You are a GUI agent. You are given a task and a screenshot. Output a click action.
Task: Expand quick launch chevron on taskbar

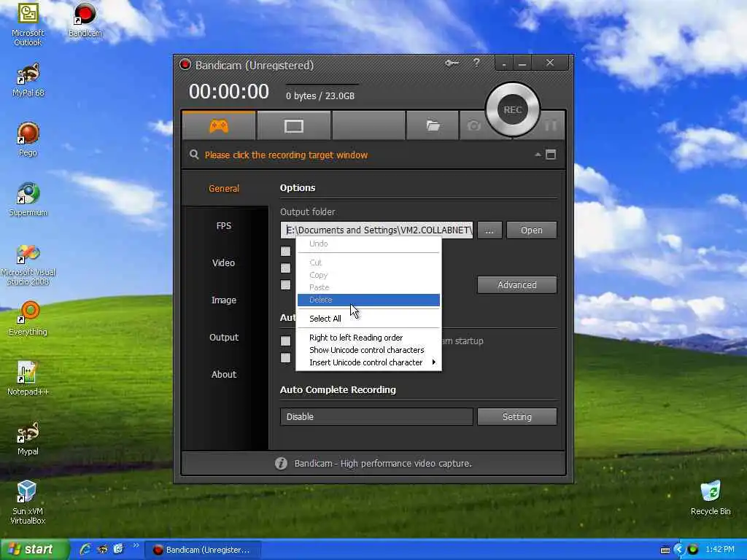[x=136, y=545]
